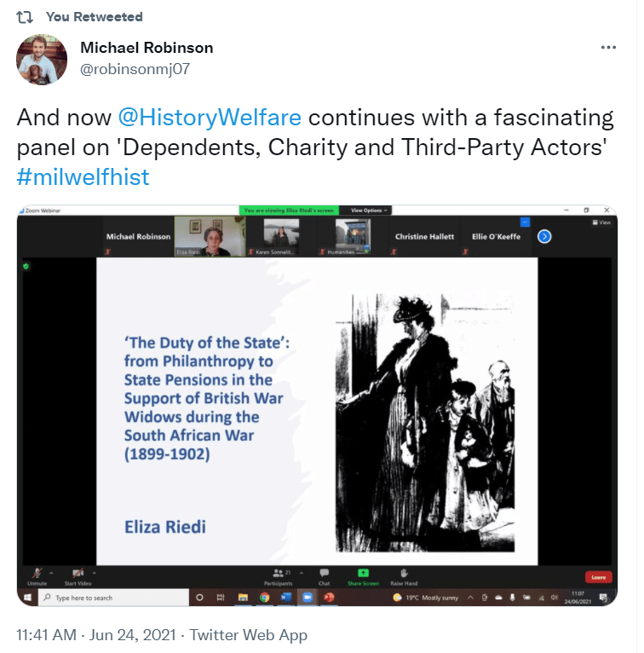Expand the video options caret beside Start Video
This screenshot has width=644, height=653.
[x=94, y=573]
